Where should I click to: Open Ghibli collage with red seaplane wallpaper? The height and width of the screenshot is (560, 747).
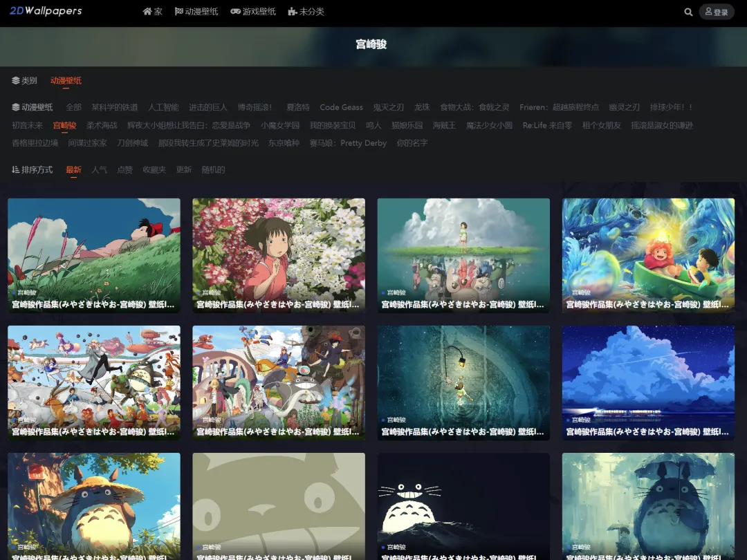pyautogui.click(x=279, y=383)
